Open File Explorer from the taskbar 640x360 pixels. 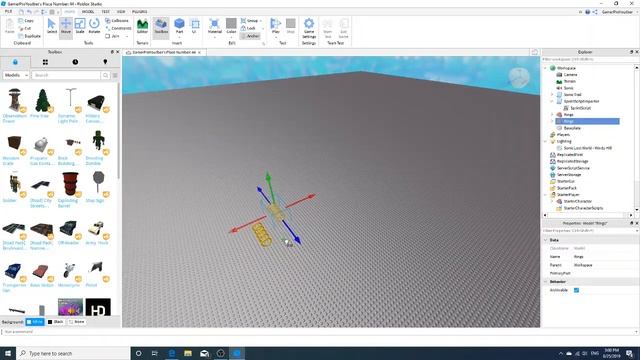[x=188, y=353]
